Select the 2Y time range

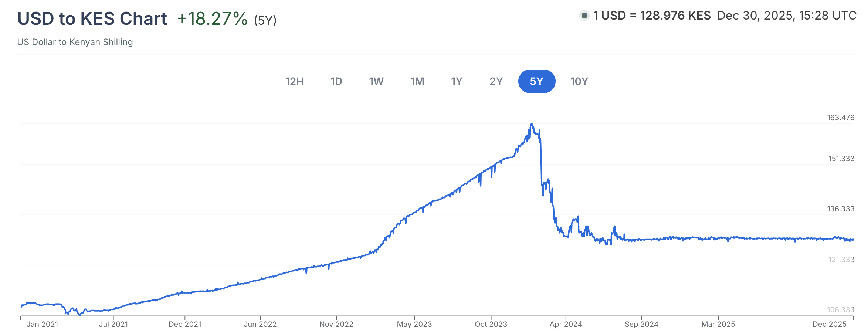click(496, 81)
